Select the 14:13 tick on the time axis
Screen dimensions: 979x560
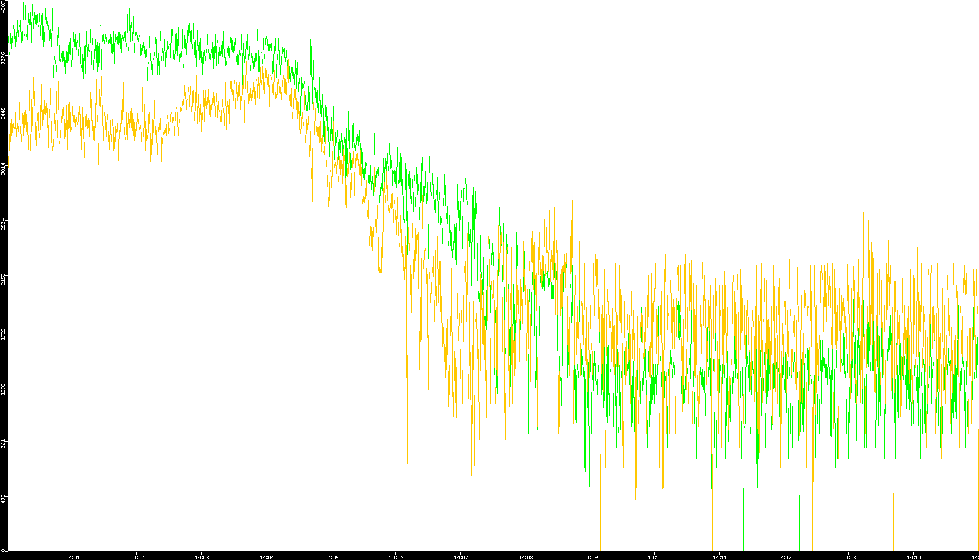click(849, 557)
